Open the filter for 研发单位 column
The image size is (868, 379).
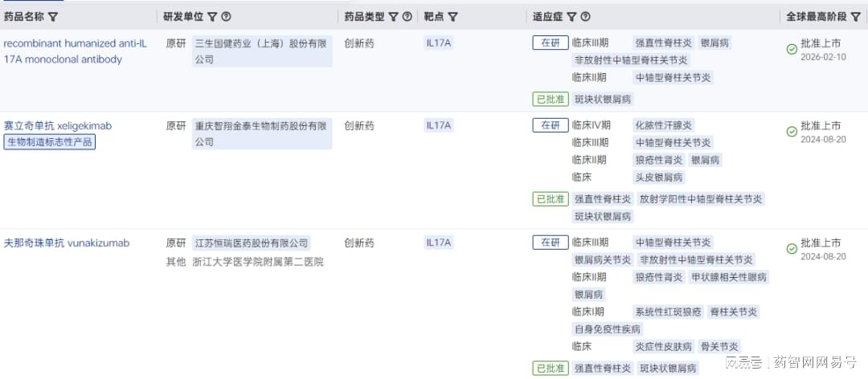point(212,17)
